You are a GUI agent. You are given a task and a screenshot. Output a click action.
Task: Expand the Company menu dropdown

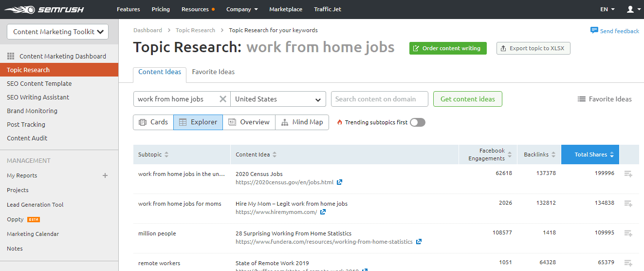242,9
